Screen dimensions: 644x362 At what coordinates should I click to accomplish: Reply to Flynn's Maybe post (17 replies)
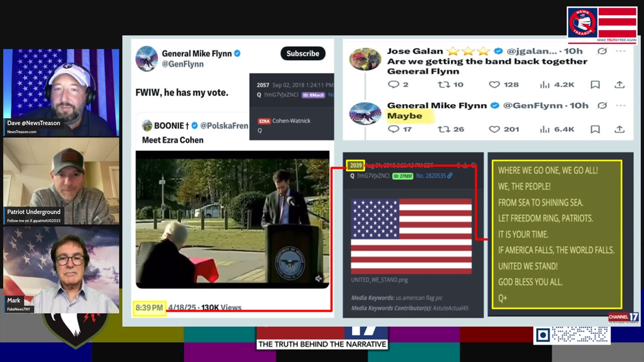point(400,129)
